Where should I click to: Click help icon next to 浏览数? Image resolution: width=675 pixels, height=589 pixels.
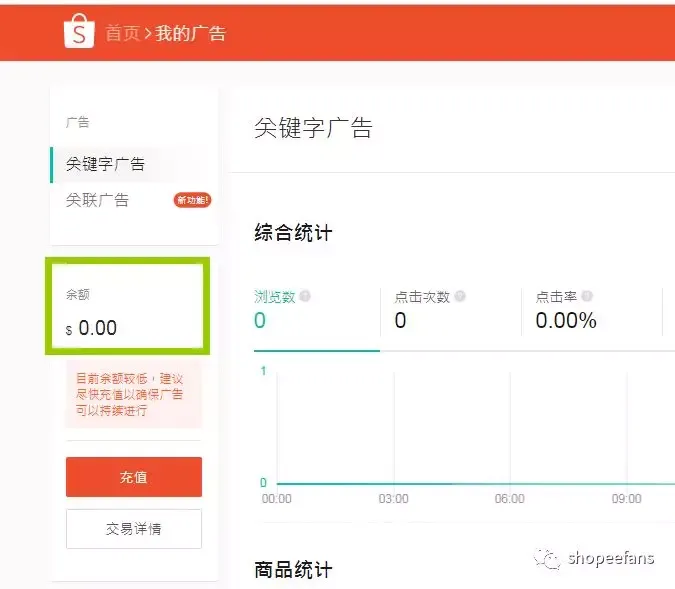click(x=305, y=296)
